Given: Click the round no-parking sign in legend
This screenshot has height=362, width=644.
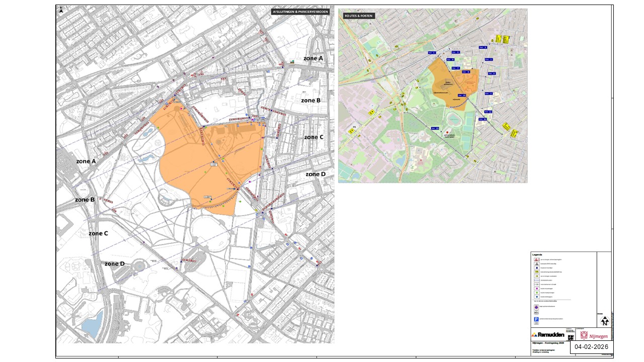Looking at the screenshot, I should [535, 307].
